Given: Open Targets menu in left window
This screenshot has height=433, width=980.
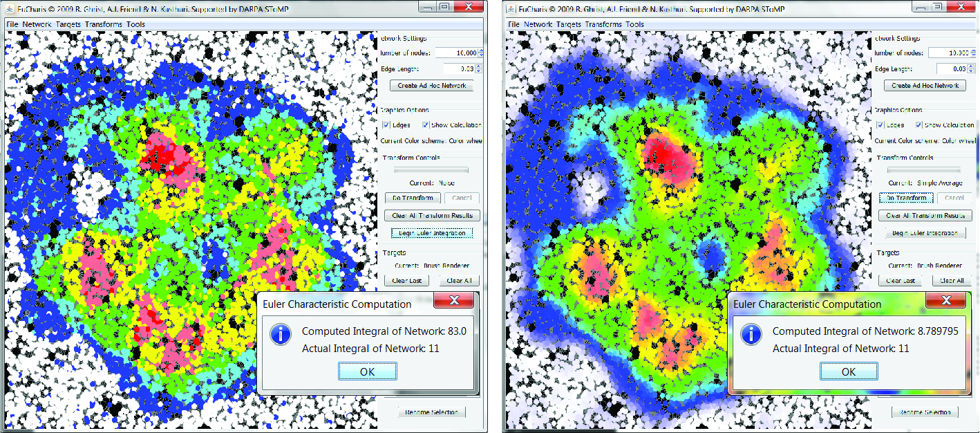Looking at the screenshot, I should 68,24.
